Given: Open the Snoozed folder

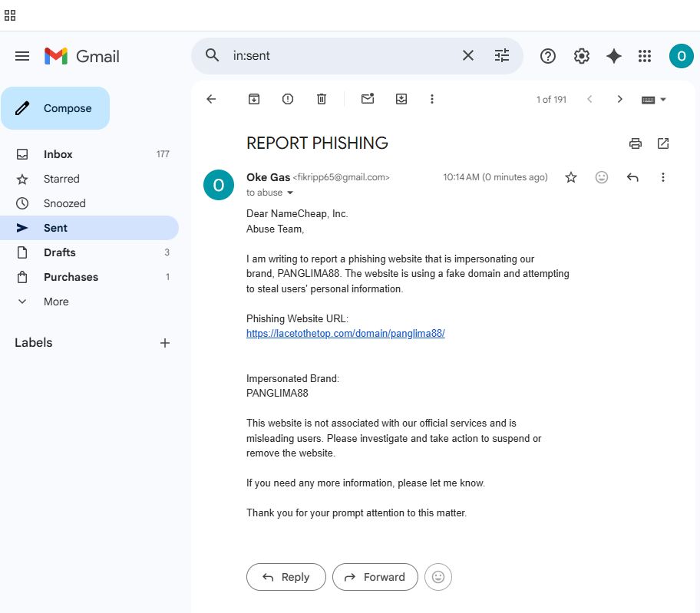Looking at the screenshot, I should coord(89,203).
